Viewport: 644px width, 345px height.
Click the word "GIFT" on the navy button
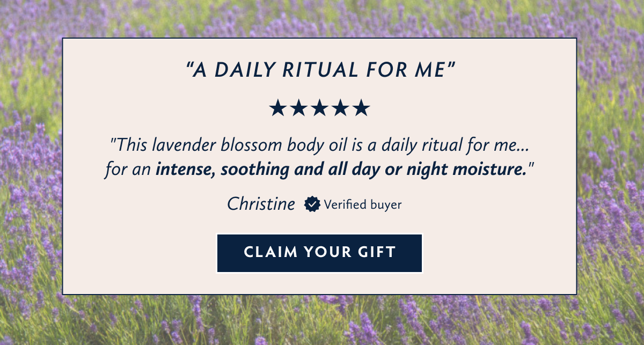pos(376,252)
